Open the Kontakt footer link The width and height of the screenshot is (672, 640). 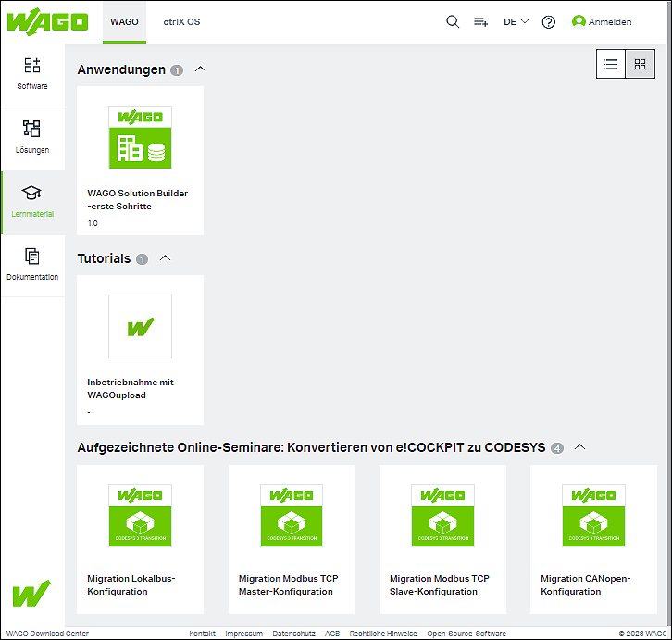coord(203,634)
